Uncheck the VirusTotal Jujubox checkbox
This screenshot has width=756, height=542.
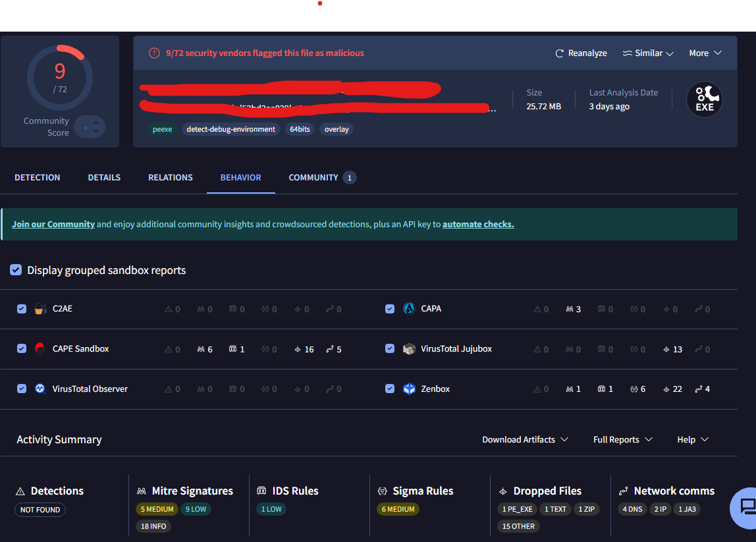(390, 348)
